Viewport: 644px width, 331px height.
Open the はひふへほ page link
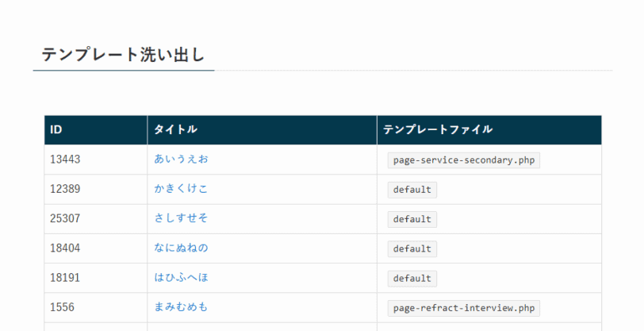181,278
